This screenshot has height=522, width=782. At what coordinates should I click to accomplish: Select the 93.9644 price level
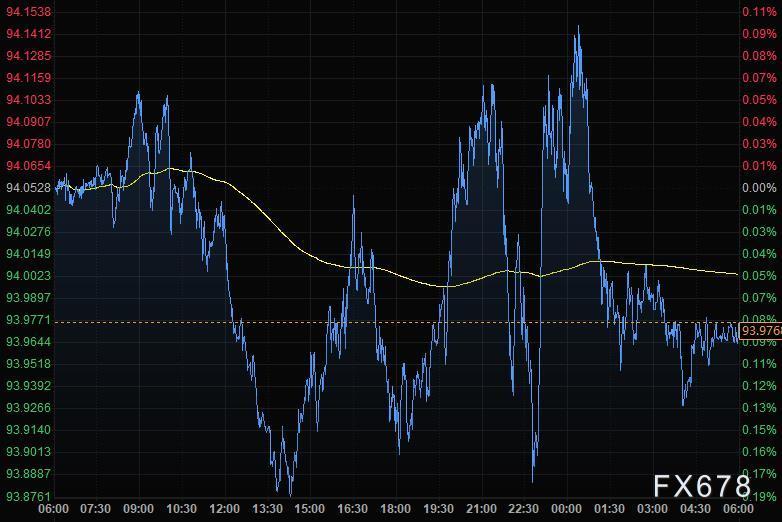click(x=28, y=342)
